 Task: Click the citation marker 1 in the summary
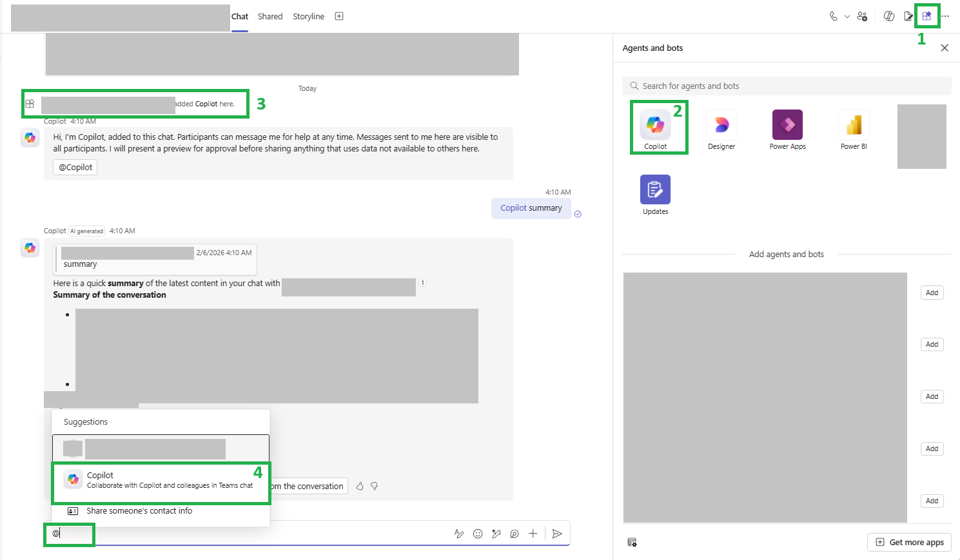422,282
